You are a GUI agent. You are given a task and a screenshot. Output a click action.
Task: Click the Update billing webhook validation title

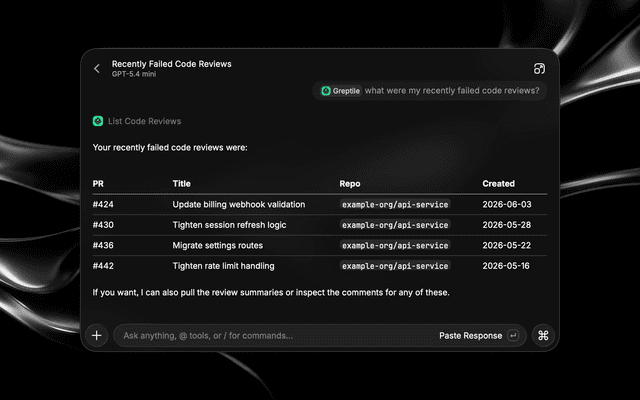239,204
